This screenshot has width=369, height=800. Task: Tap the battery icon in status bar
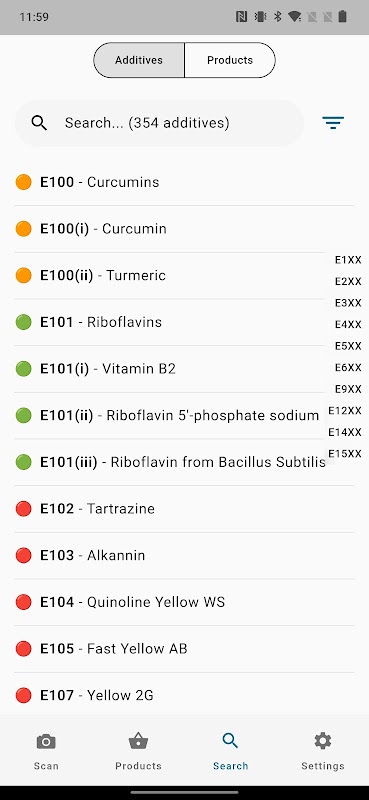(x=342, y=17)
